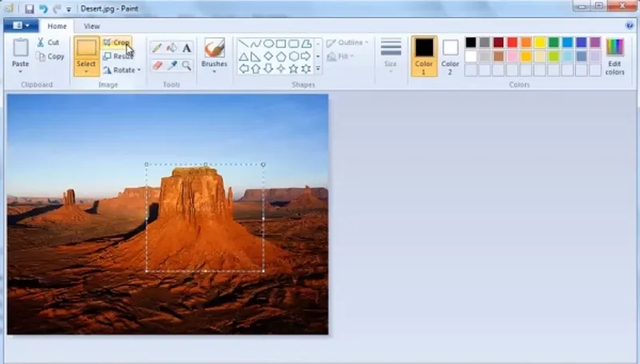Switch active color to Color 2
This screenshot has height=364, width=640.
pyautogui.click(x=450, y=54)
